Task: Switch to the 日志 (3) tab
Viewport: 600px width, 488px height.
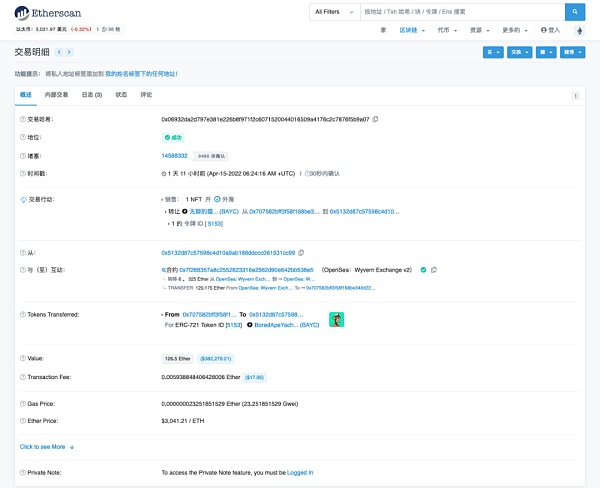Action: [x=91, y=94]
